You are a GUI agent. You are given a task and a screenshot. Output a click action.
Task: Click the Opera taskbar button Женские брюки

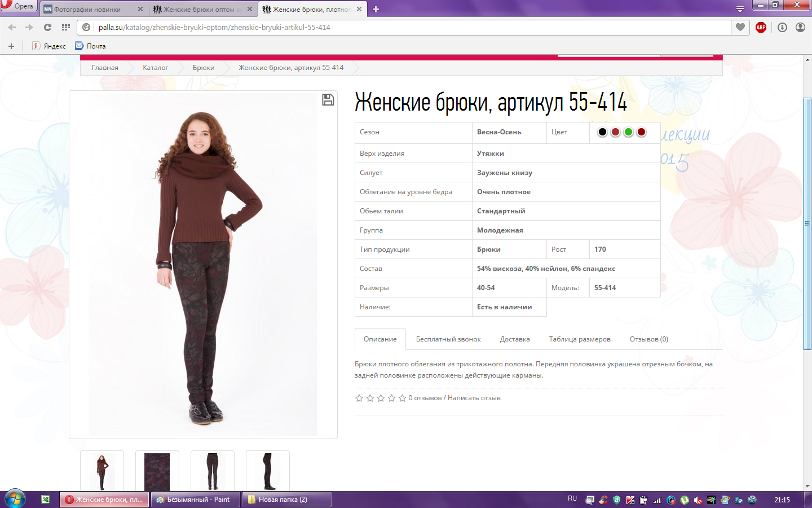point(104,500)
